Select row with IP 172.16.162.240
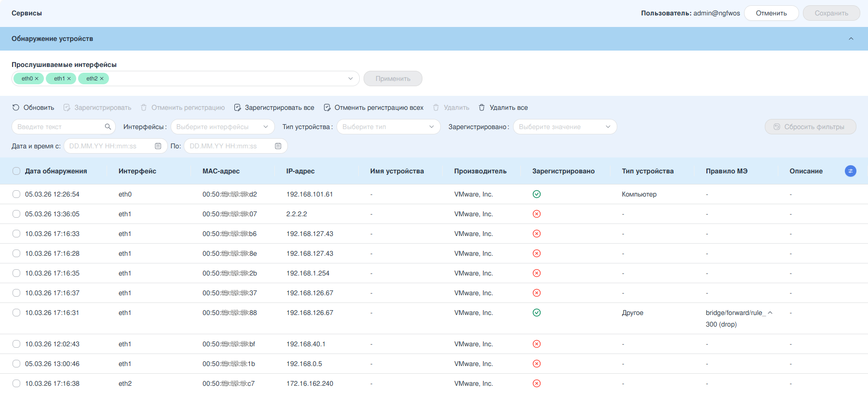 point(16,383)
